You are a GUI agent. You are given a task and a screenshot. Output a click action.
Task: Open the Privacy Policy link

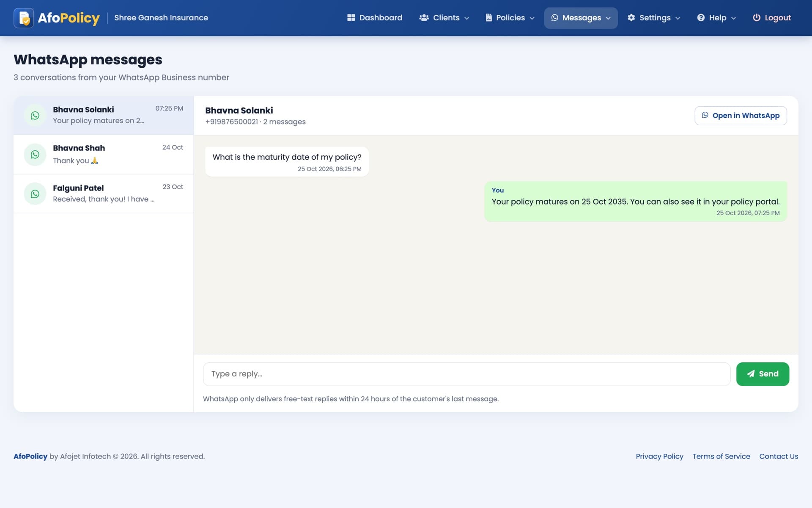pyautogui.click(x=659, y=456)
